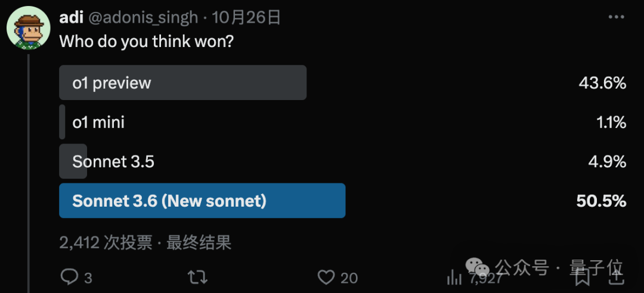Click the 'Who do you think won?' text
Screen dimensions: 644x293
coord(145,42)
